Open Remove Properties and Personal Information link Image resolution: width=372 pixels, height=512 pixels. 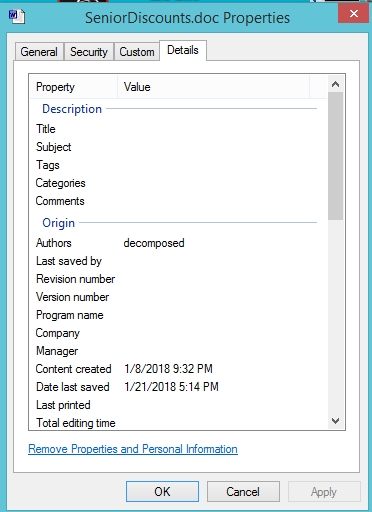pyautogui.click(x=133, y=449)
